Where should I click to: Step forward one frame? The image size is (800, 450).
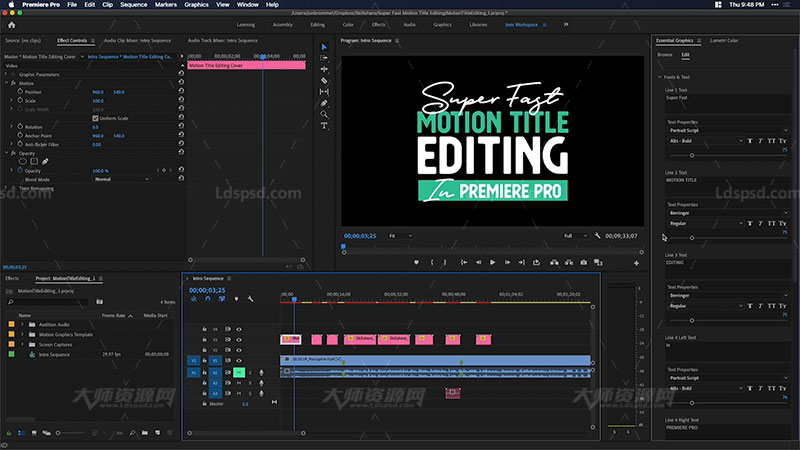507,262
